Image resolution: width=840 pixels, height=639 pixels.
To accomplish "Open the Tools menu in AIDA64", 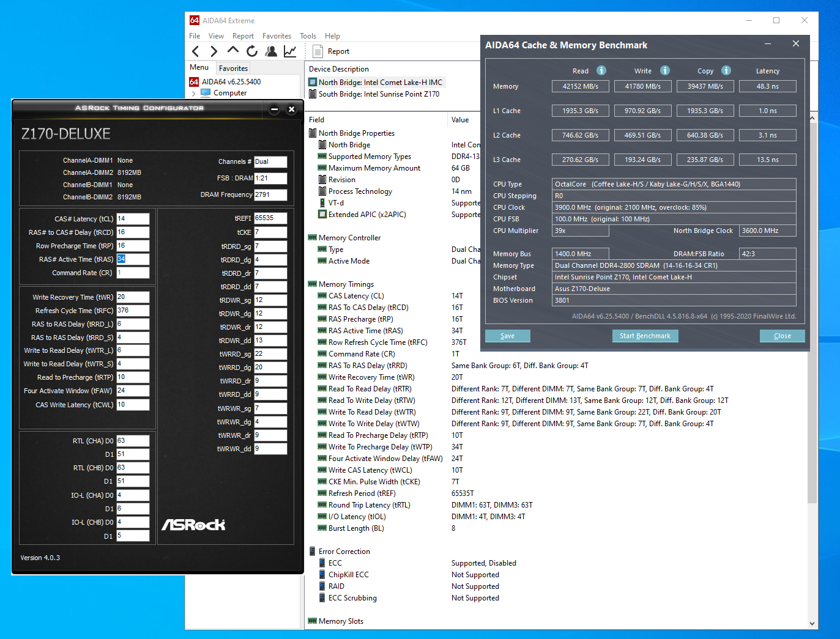I will (x=308, y=36).
